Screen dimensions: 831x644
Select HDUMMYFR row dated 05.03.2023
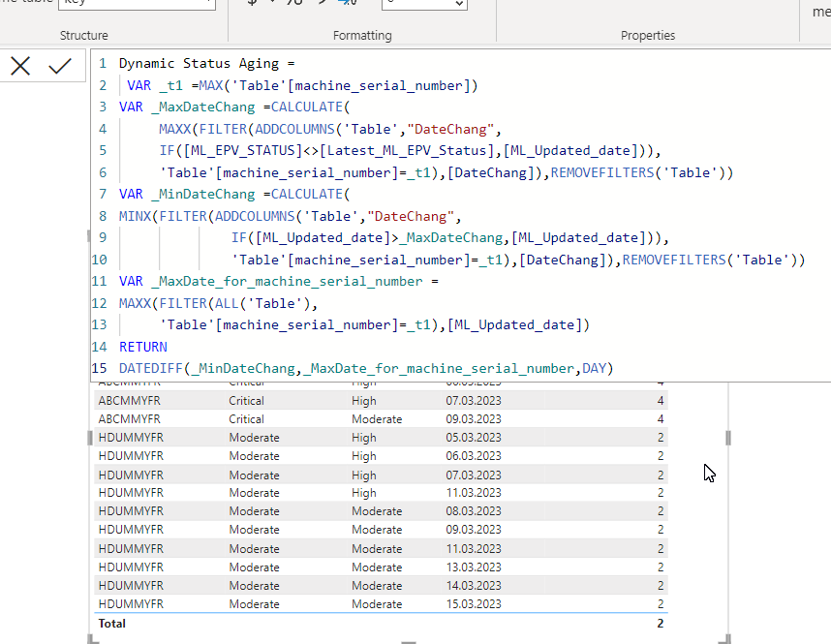click(381, 438)
